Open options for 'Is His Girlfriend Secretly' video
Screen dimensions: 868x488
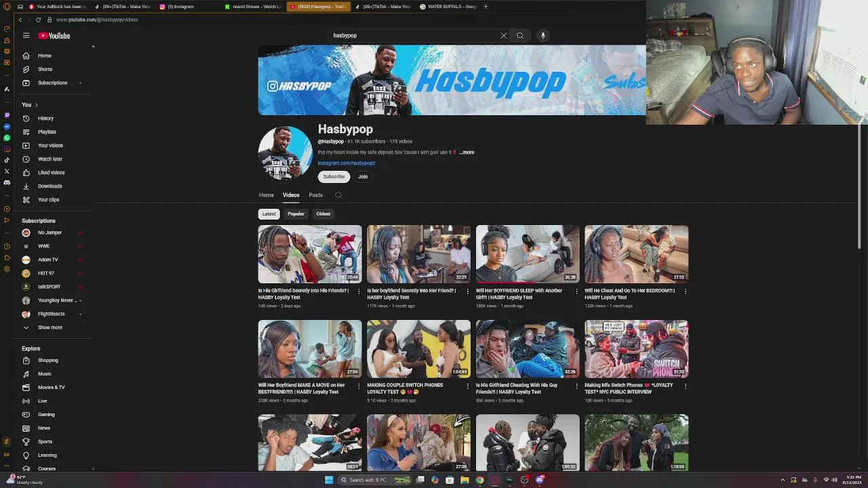click(x=359, y=291)
